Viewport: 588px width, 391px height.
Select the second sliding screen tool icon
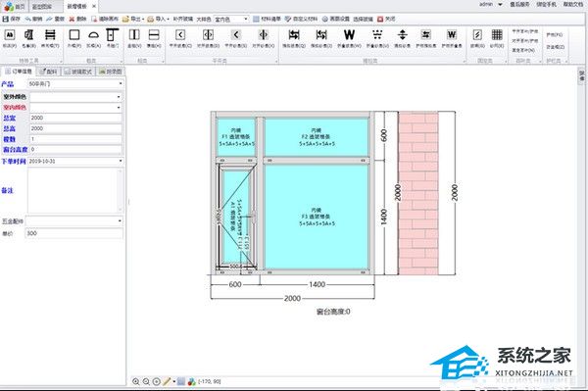[x=321, y=38]
